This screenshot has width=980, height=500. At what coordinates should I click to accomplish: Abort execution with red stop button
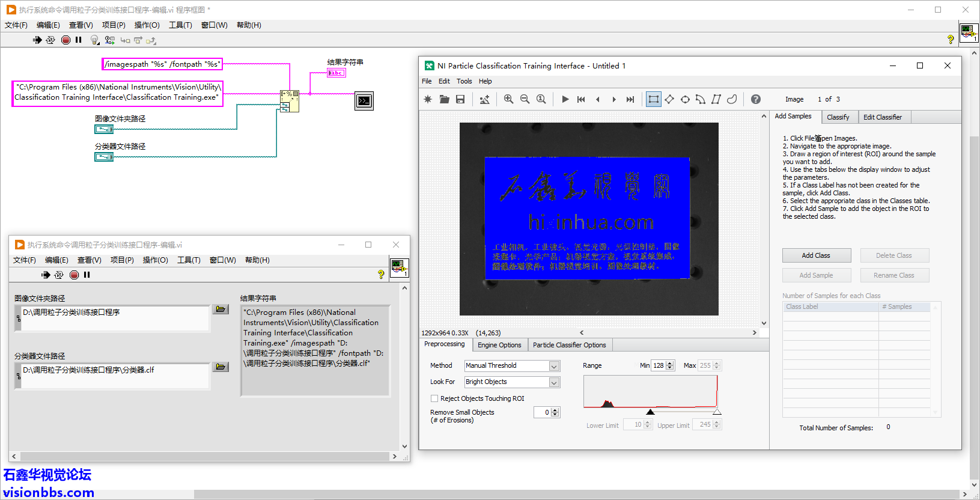66,40
